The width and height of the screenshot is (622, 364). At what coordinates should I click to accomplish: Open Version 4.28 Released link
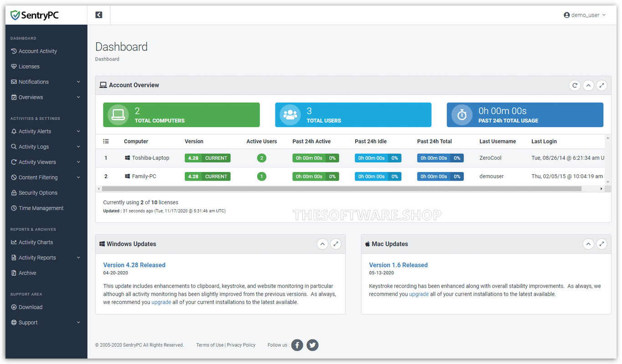click(x=134, y=265)
